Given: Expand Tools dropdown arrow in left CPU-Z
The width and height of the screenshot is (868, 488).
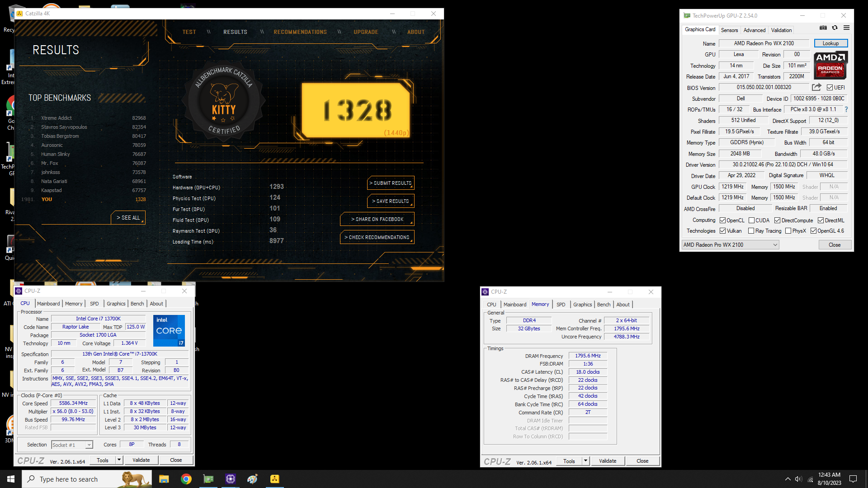Looking at the screenshot, I should (x=119, y=460).
